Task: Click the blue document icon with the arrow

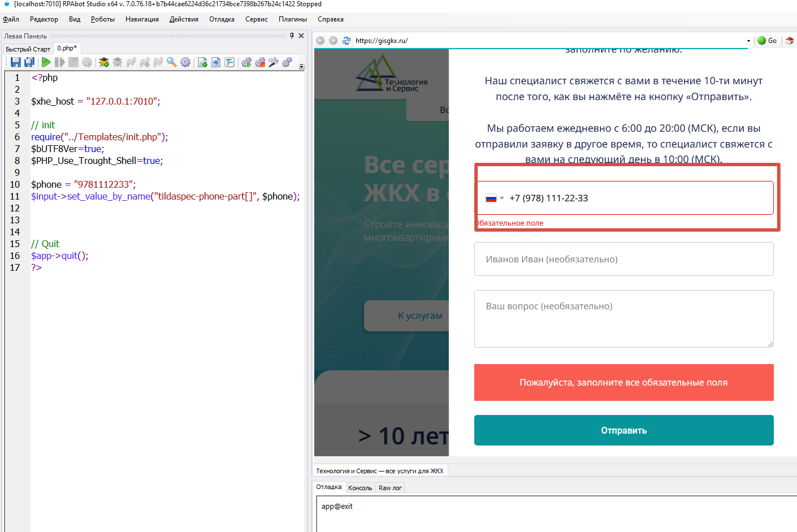Action: 216,62
